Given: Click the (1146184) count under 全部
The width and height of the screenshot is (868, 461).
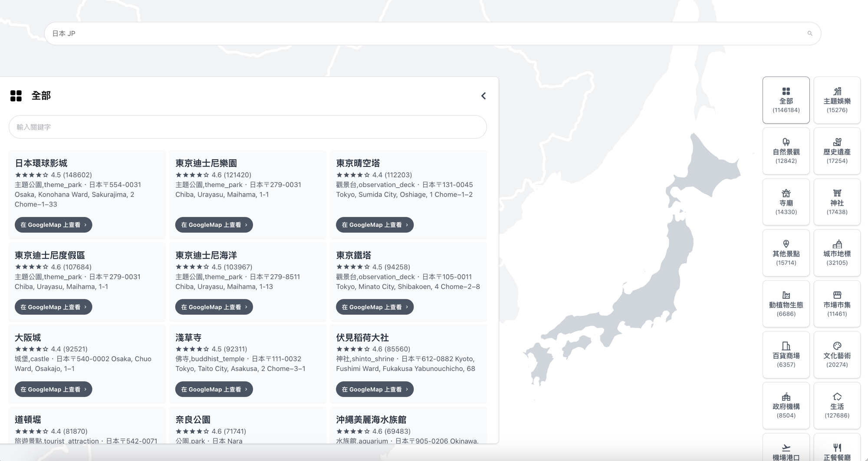Looking at the screenshot, I should click(x=786, y=110).
